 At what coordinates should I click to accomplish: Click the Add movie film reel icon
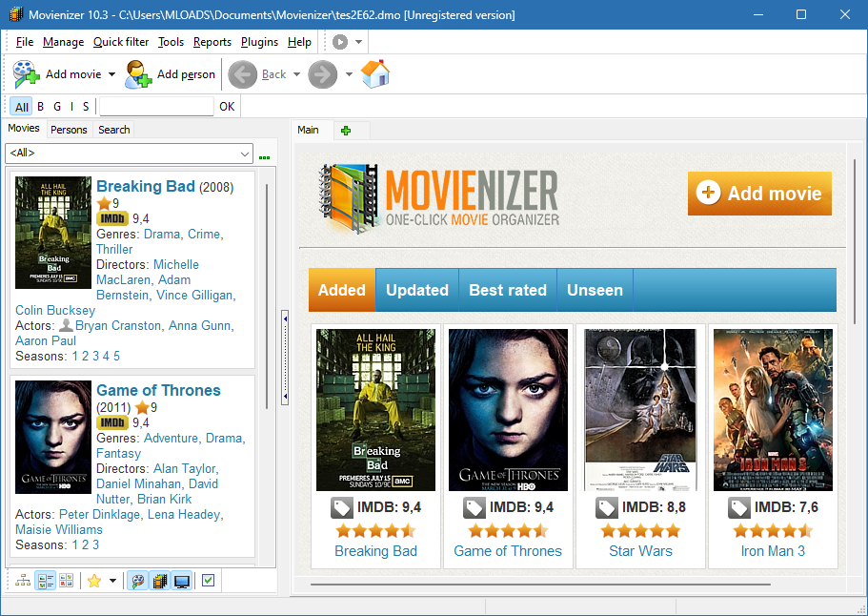26,74
